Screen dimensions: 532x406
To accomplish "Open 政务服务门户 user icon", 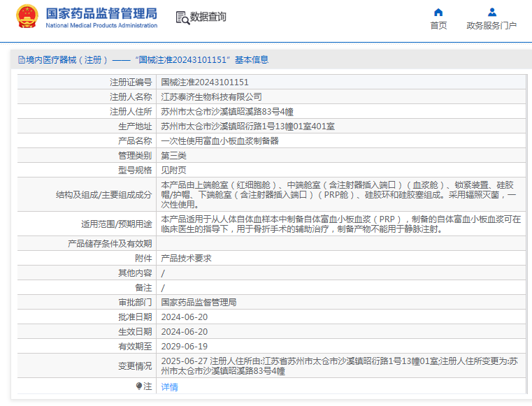I will pos(492,13).
